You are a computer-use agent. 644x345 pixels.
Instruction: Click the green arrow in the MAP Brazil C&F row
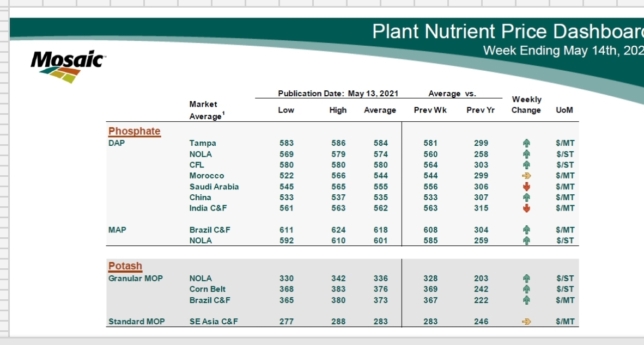pyautogui.click(x=526, y=230)
